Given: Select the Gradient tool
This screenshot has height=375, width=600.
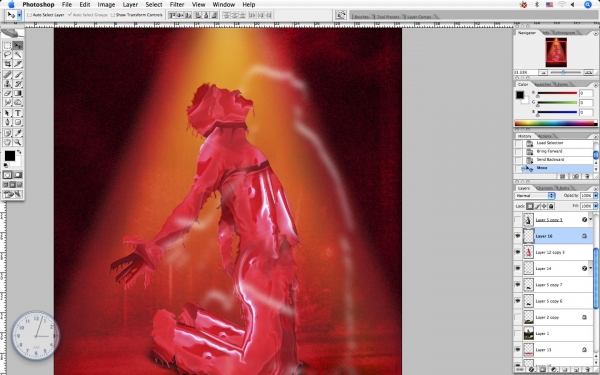Looking at the screenshot, I should pyautogui.click(x=18, y=93).
